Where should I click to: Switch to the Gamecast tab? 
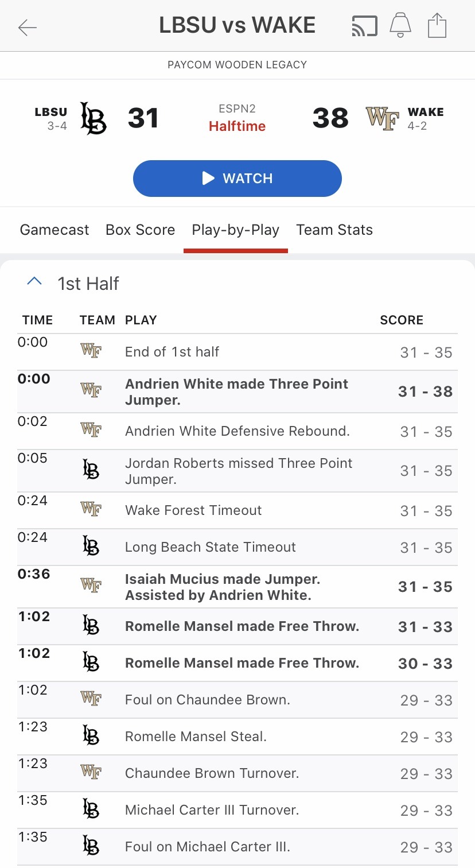pos(54,230)
